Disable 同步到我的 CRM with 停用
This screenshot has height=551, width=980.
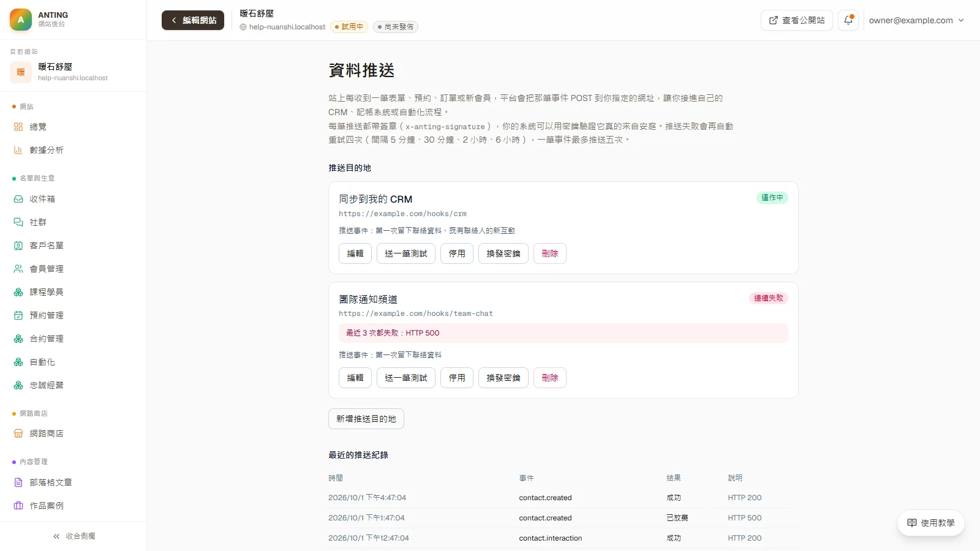[x=457, y=253]
